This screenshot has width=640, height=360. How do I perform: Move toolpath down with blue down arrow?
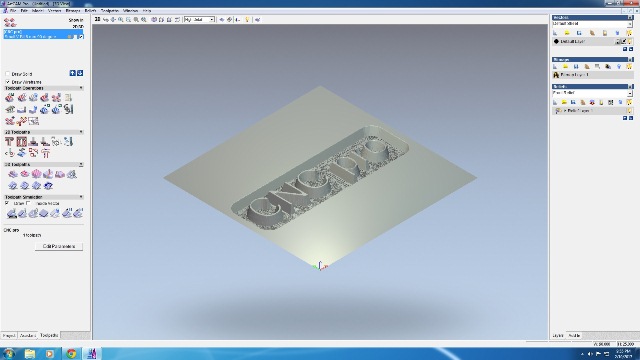pos(80,73)
